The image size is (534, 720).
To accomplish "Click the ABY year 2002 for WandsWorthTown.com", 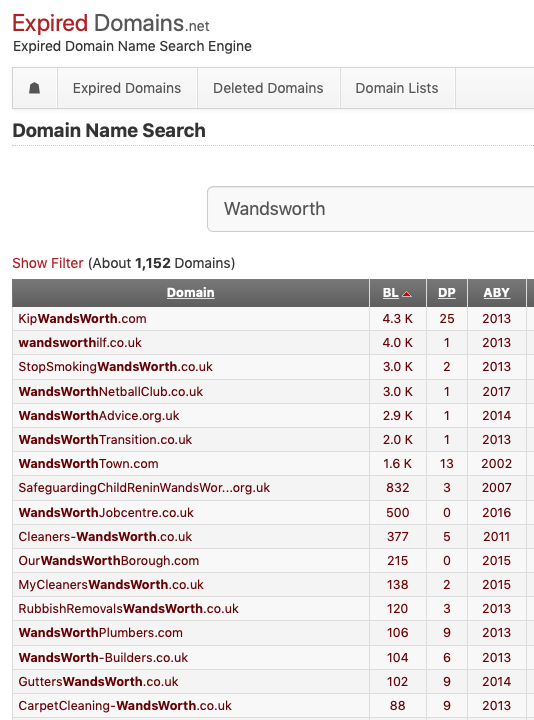I will [496, 464].
